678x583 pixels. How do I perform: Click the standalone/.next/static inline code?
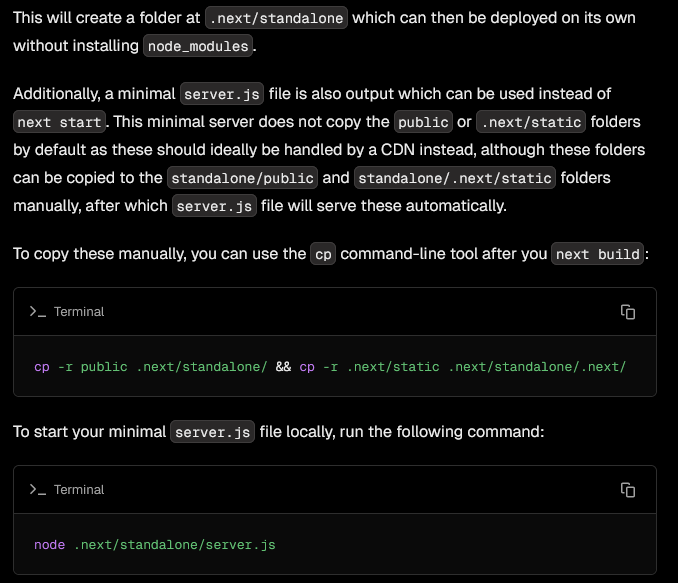[455, 178]
